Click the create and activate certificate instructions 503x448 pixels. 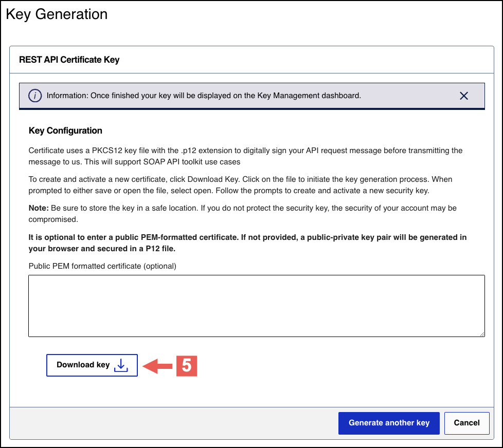point(240,185)
